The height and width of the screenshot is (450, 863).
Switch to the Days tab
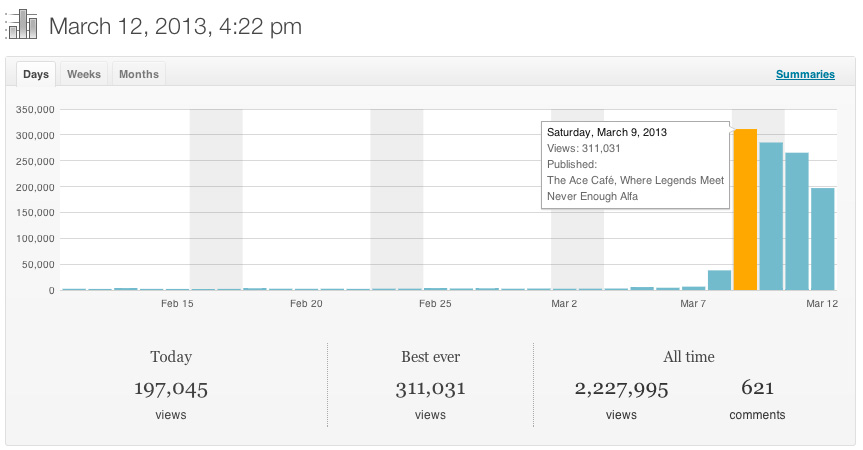click(36, 74)
